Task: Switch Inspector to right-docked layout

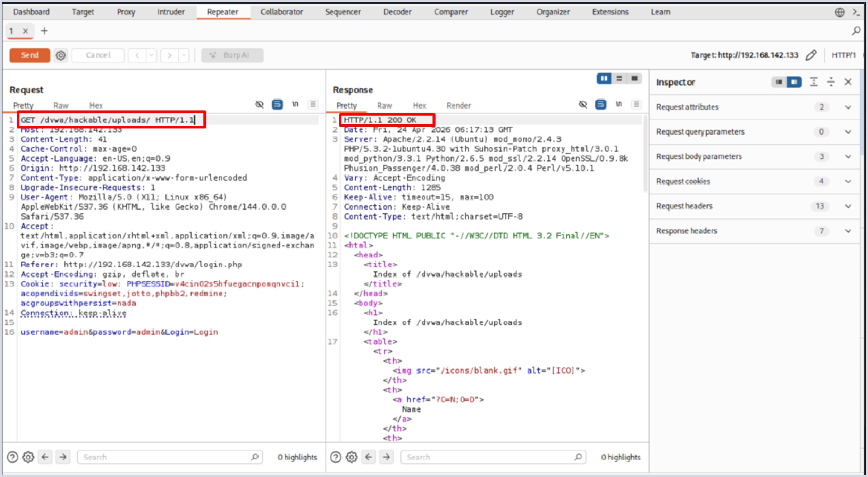Action: pyautogui.click(x=794, y=82)
